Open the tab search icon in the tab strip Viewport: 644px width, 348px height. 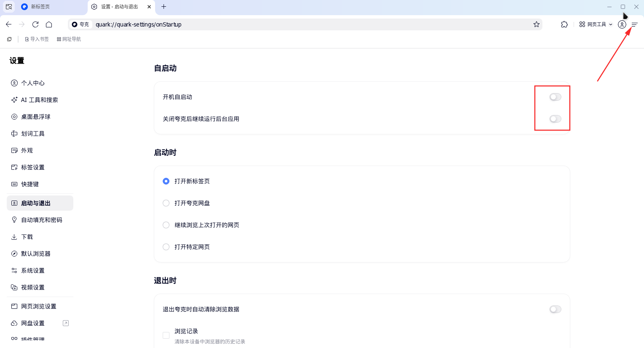(9, 7)
